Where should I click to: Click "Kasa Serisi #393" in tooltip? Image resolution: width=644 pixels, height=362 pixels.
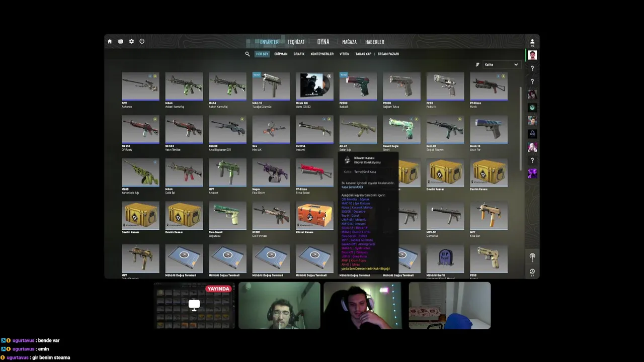click(x=352, y=187)
